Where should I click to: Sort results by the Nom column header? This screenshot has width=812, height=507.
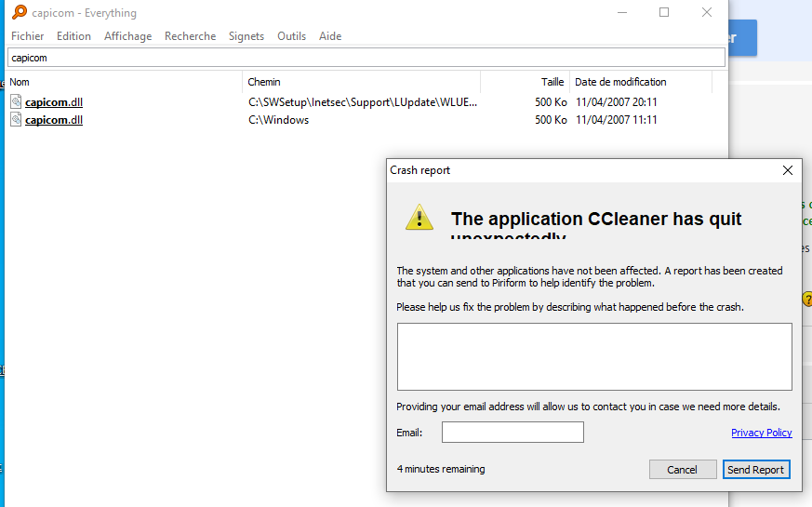pos(125,82)
